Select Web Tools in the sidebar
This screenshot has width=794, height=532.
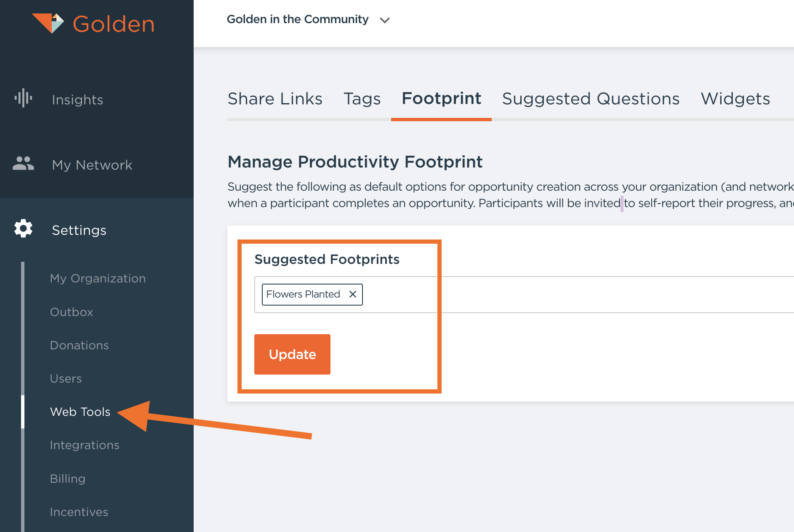pos(80,412)
